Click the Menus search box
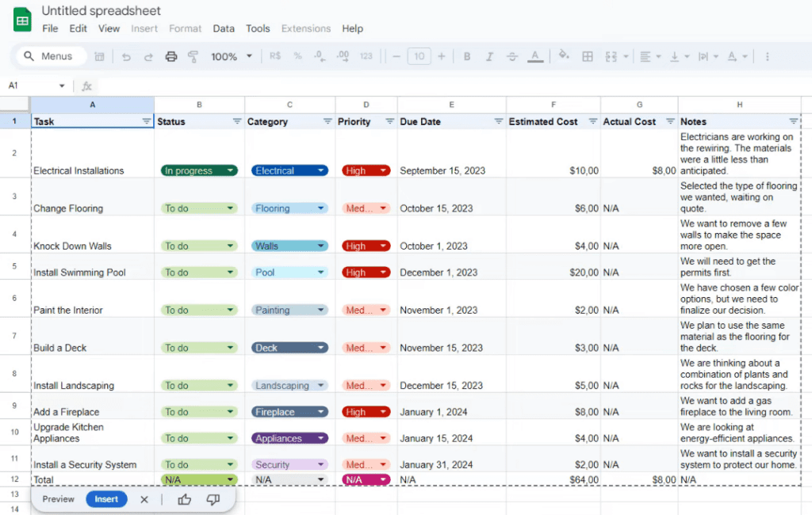Screen dimensions: 812x515 pyautogui.click(x=51, y=56)
